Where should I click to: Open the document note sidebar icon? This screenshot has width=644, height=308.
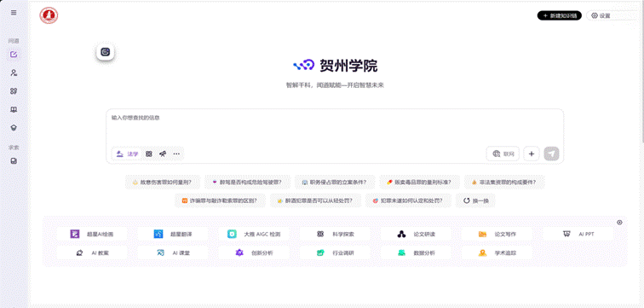pyautogui.click(x=14, y=160)
